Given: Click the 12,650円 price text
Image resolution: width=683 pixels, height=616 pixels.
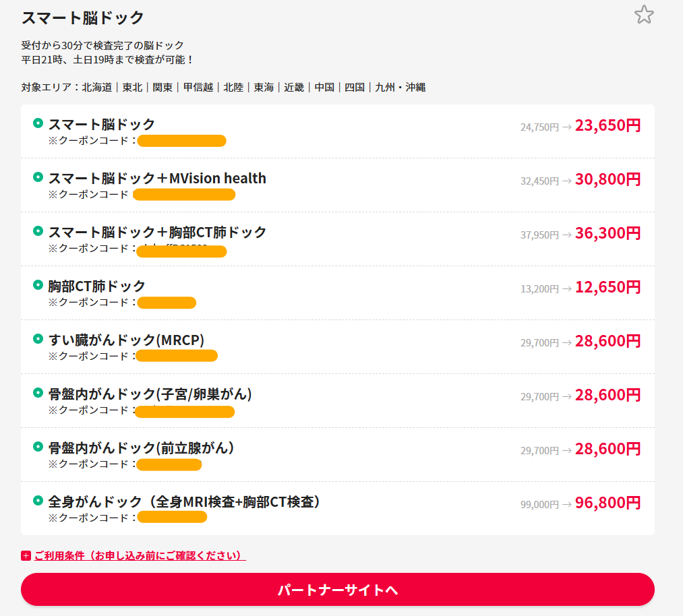Looking at the screenshot, I should point(607,287).
